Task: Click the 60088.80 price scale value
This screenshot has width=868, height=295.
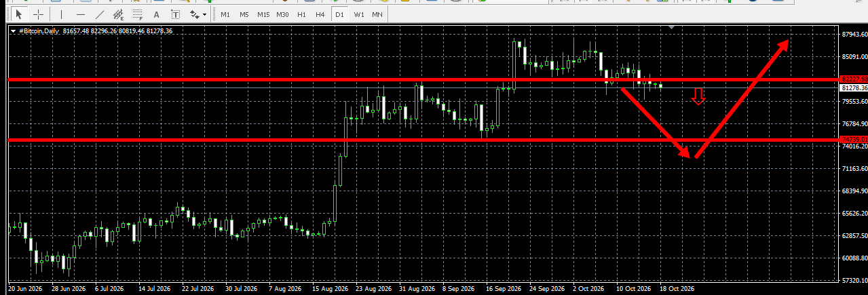Action: [x=854, y=258]
